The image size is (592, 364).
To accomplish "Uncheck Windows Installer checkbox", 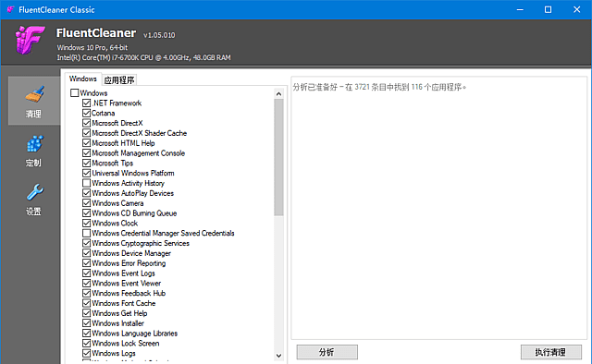I will tap(86, 322).
